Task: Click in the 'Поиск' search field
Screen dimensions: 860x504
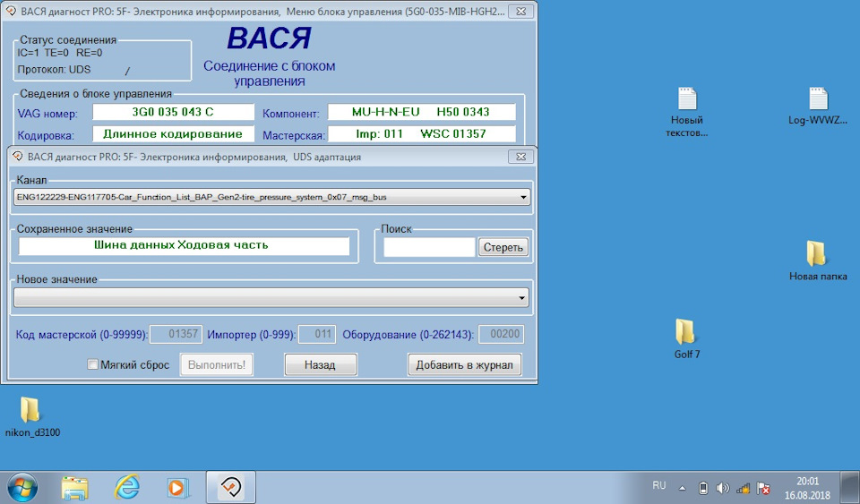Action: [x=429, y=247]
